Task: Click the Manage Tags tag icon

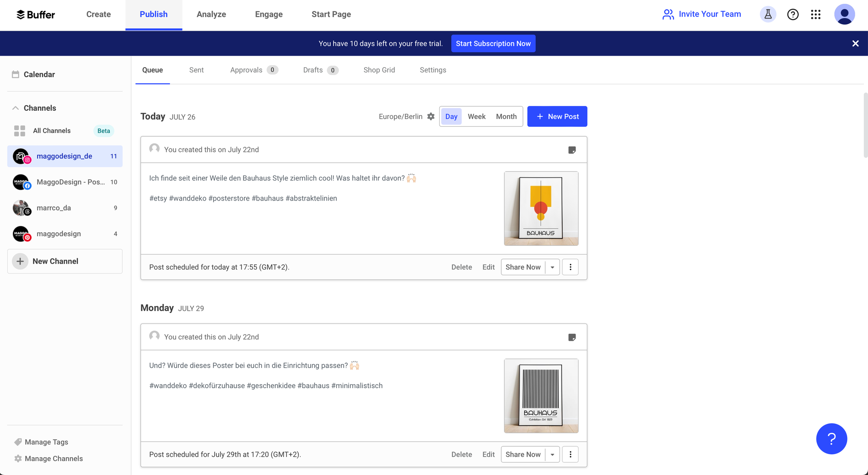Action: (18, 442)
